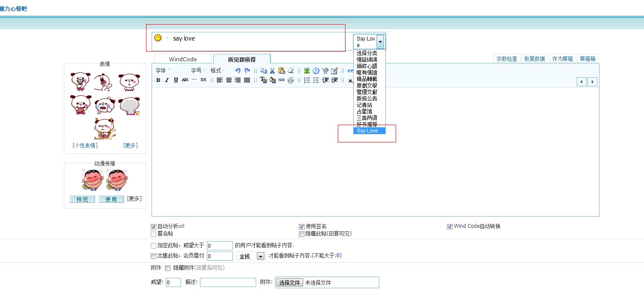Toggle the 自动分析url checkbox
The width and height of the screenshot is (644, 293).
click(153, 227)
